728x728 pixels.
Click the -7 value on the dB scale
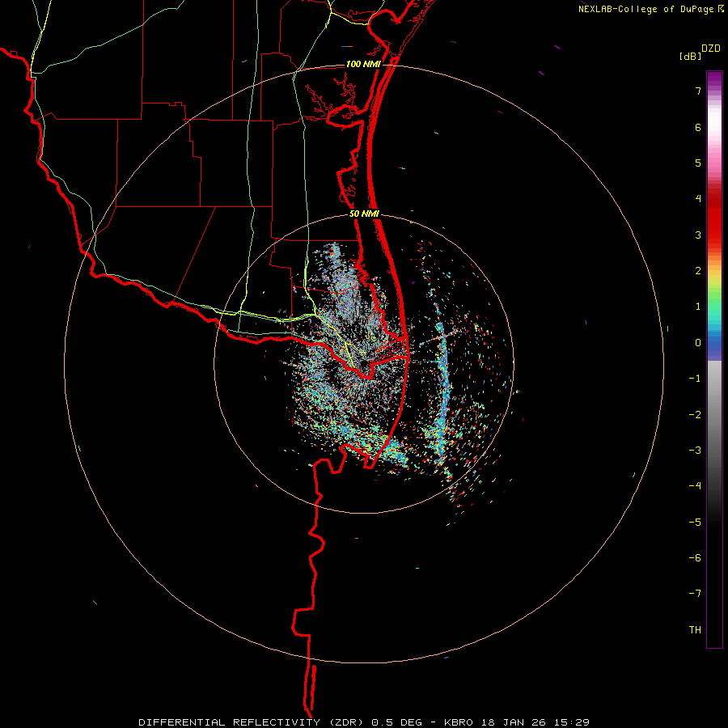tap(695, 594)
